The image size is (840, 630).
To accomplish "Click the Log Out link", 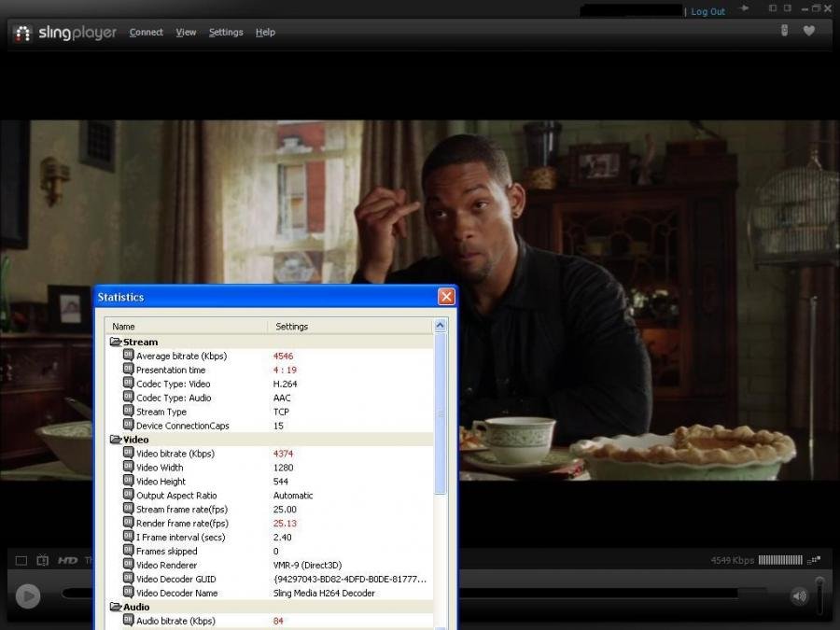I will click(707, 11).
